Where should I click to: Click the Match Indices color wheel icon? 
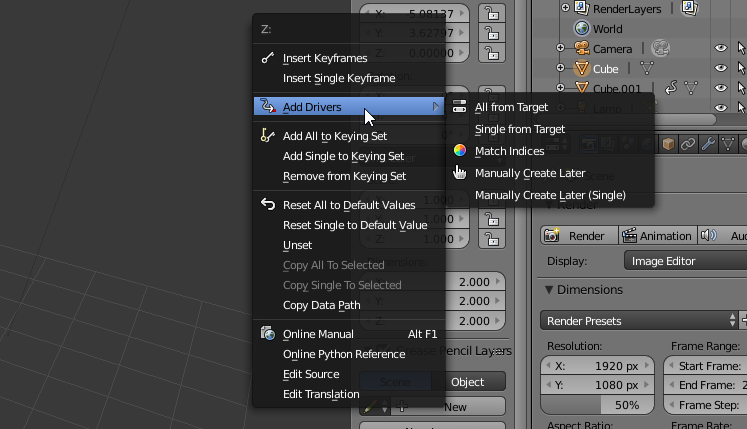(x=460, y=151)
